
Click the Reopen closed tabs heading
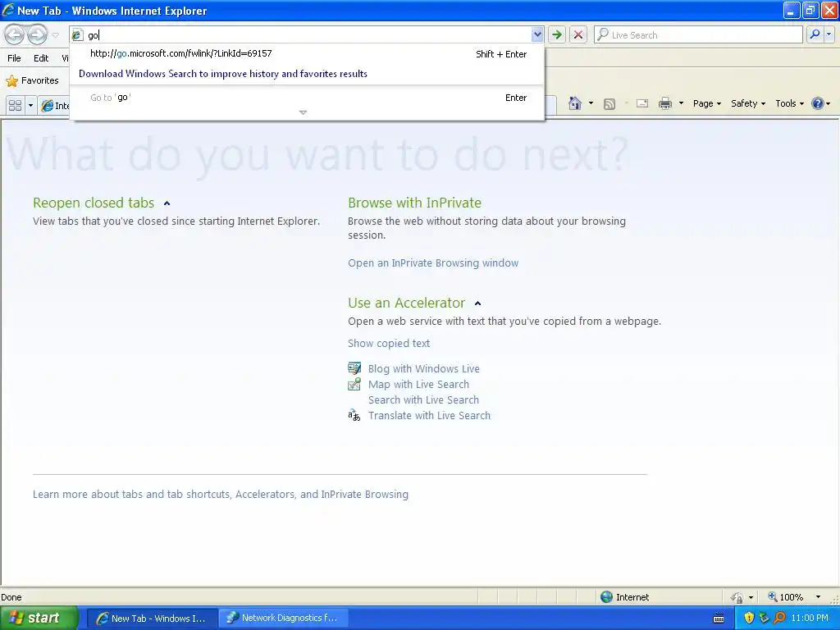pos(94,203)
